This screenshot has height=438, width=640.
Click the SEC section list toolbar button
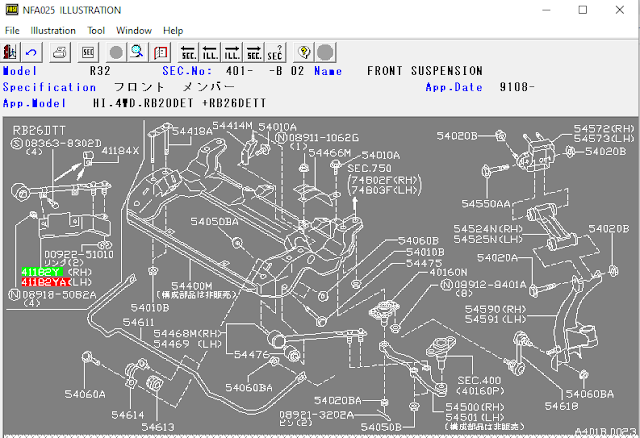click(x=88, y=53)
